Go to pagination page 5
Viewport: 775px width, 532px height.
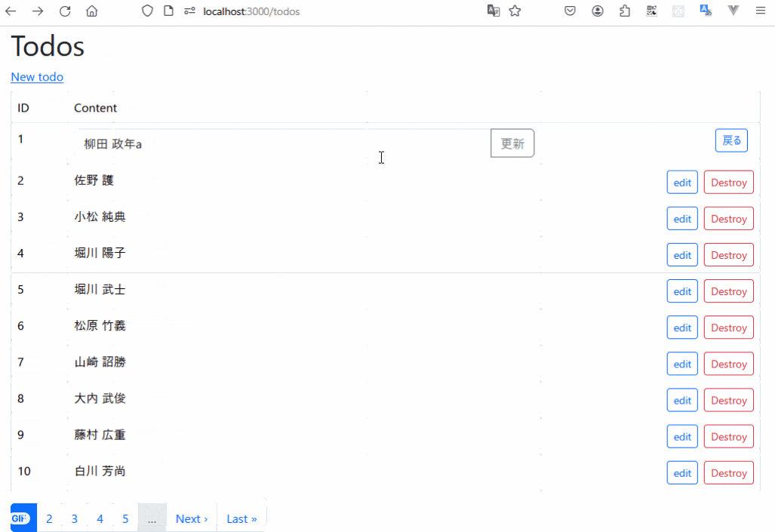(x=125, y=518)
